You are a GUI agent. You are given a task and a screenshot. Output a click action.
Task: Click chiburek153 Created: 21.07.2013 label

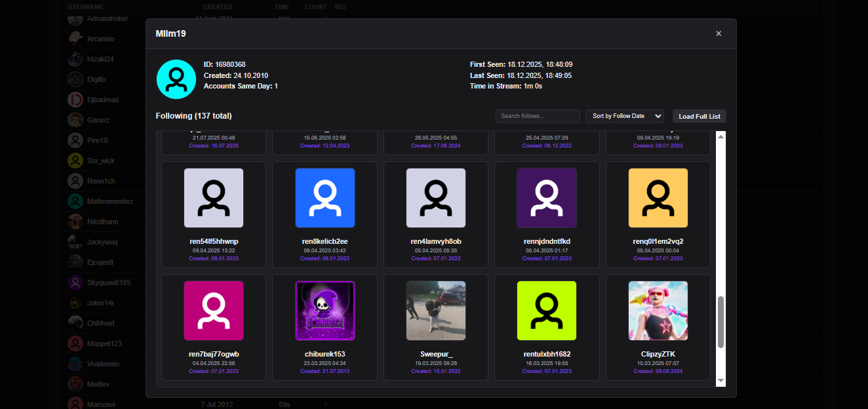pyautogui.click(x=325, y=371)
